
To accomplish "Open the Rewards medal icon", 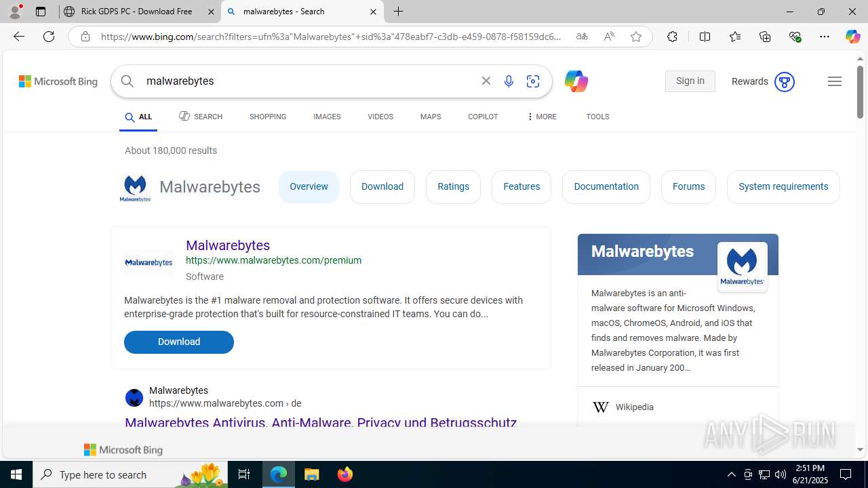I will coord(784,81).
